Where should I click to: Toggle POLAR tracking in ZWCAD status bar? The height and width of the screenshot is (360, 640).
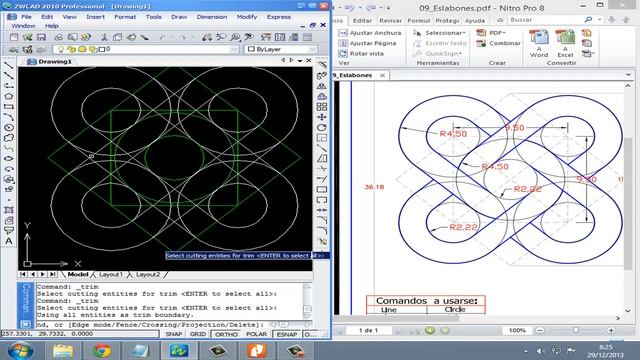coord(256,334)
